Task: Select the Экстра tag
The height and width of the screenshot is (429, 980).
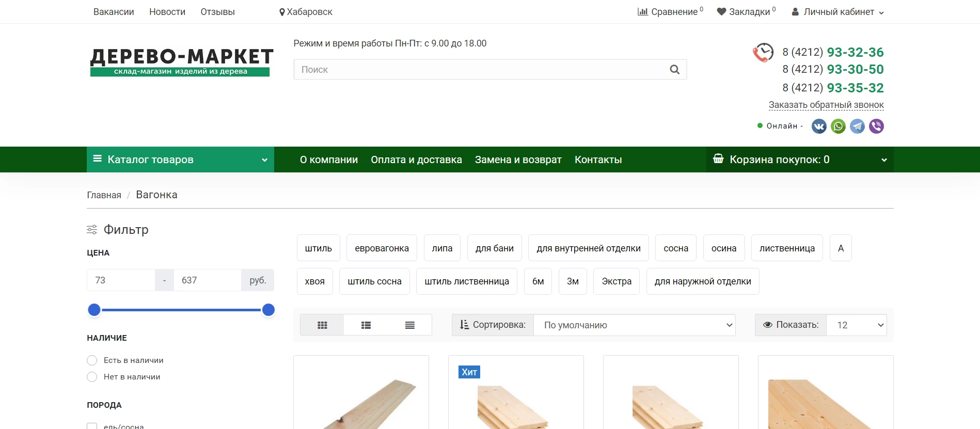Action: (617, 281)
